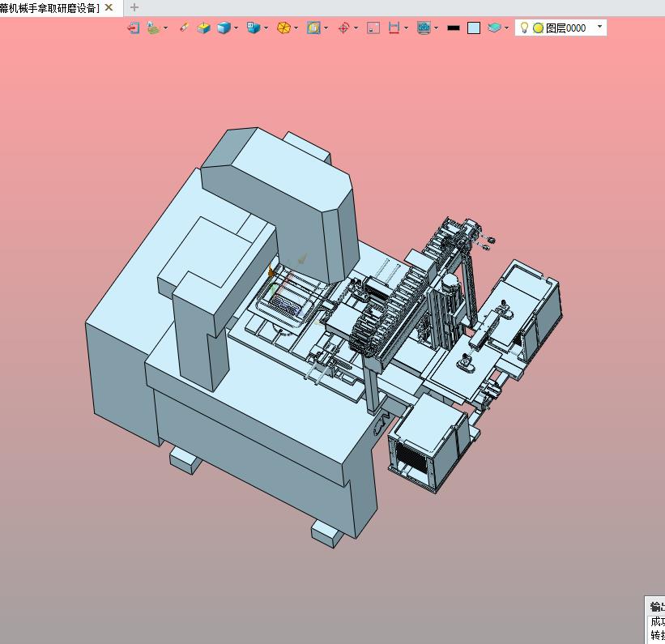Click the yellow circle layer status icon
This screenshot has width=665, height=644.
tap(538, 28)
